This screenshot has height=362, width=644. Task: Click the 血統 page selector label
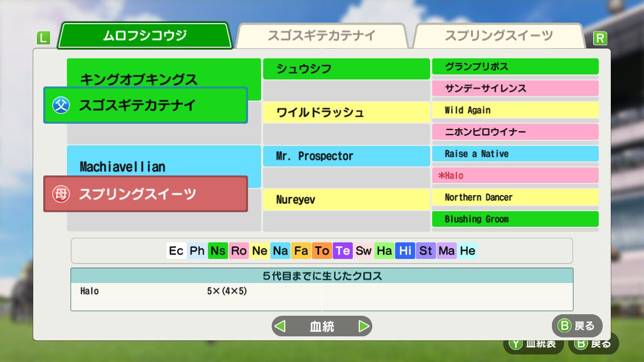[x=322, y=326]
